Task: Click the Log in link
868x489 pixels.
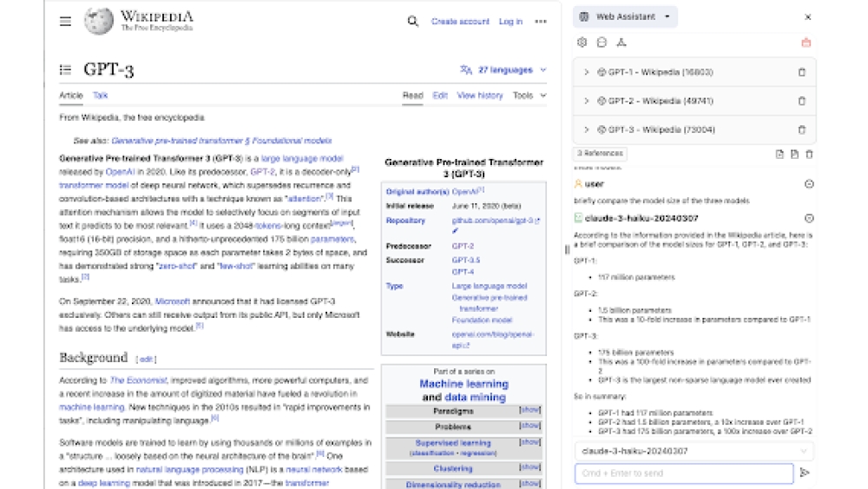Action: click(x=510, y=22)
